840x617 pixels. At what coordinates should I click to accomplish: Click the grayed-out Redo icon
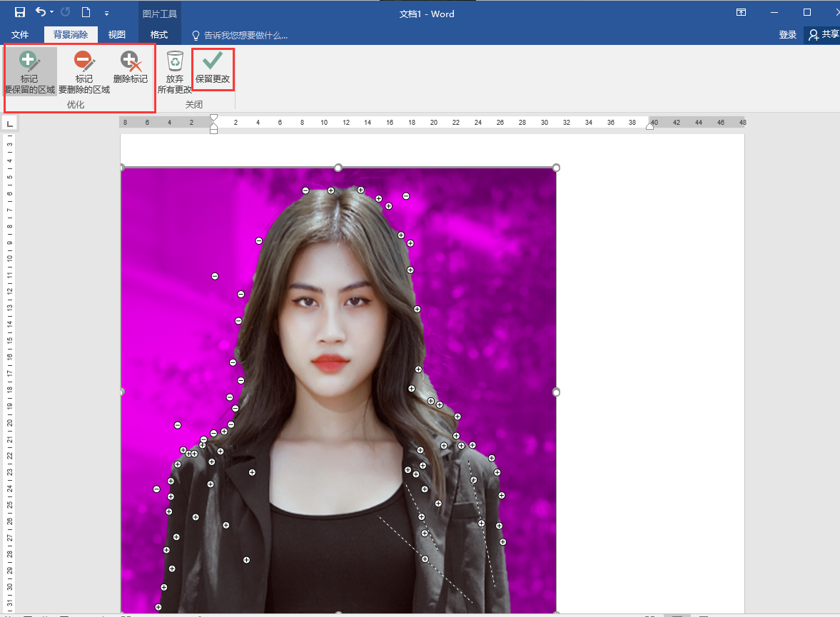point(66,13)
